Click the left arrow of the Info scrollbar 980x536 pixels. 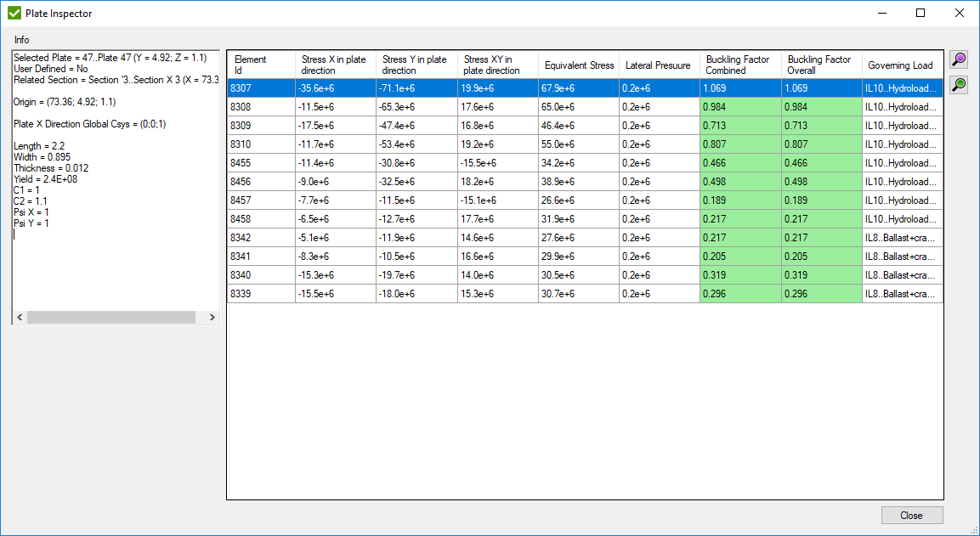point(20,318)
